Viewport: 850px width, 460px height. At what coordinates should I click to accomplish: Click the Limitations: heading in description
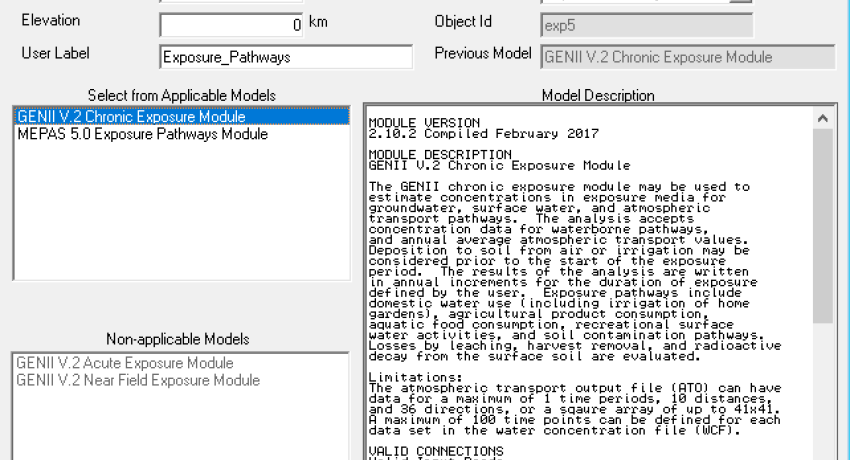[x=416, y=377]
